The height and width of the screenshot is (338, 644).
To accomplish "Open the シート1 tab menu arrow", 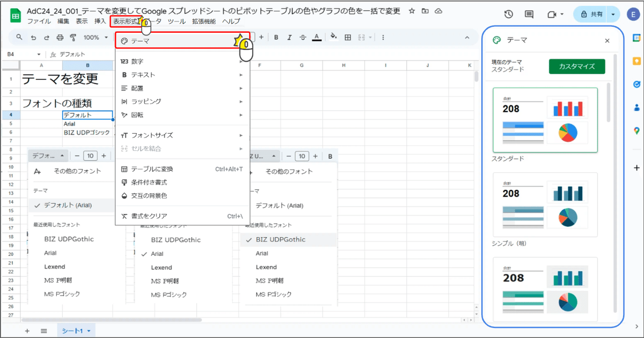I will (x=89, y=331).
